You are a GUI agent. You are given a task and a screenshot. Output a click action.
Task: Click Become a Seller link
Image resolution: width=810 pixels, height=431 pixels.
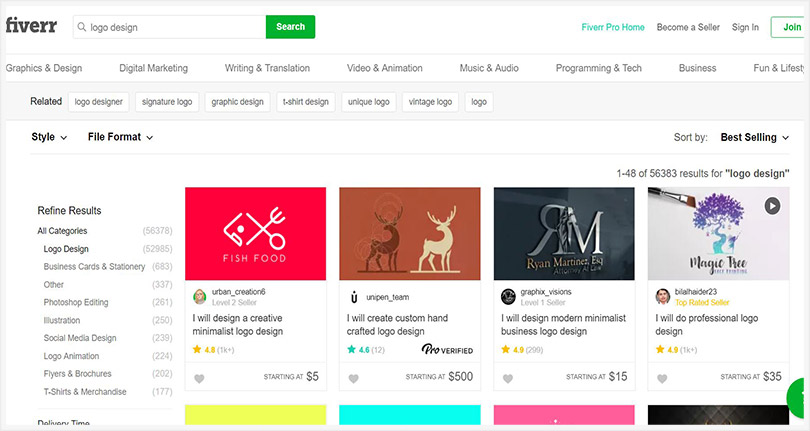click(688, 27)
